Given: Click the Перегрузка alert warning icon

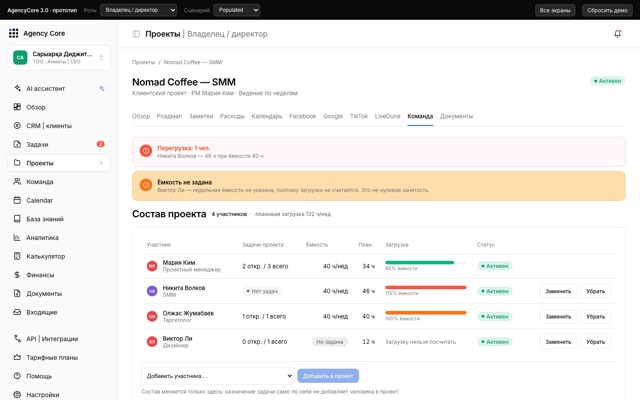Looking at the screenshot, I should pos(146,151).
